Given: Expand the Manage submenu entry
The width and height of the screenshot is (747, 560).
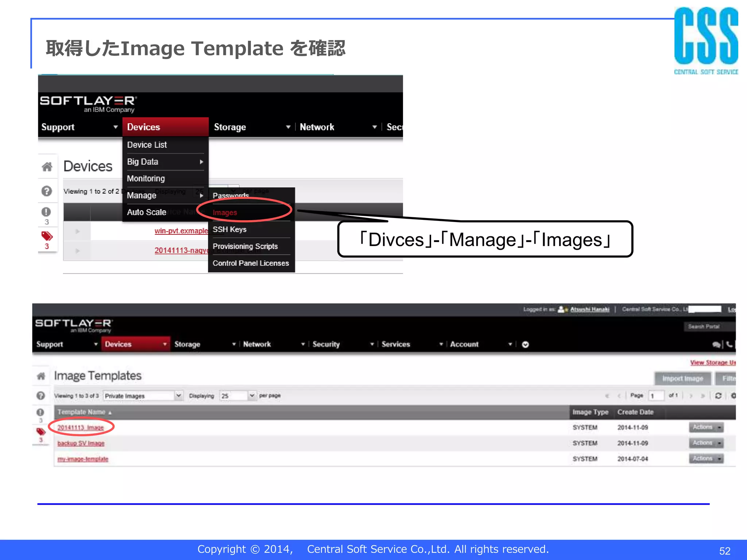Looking at the screenshot, I should click(x=165, y=195).
